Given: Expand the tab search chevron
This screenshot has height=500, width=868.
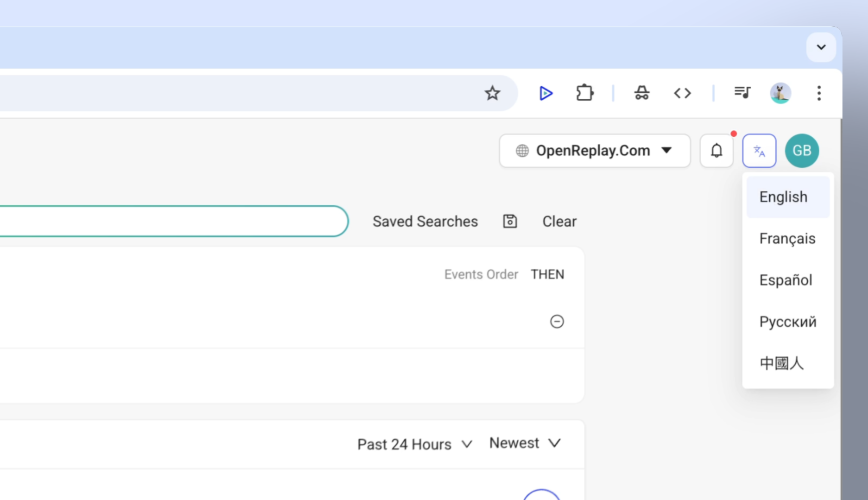Looking at the screenshot, I should click(x=821, y=47).
